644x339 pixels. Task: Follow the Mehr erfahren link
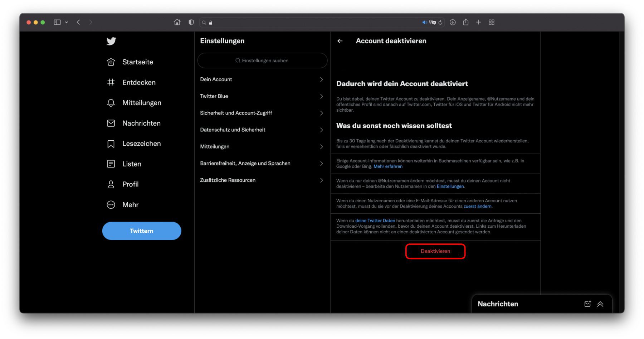[x=388, y=166]
